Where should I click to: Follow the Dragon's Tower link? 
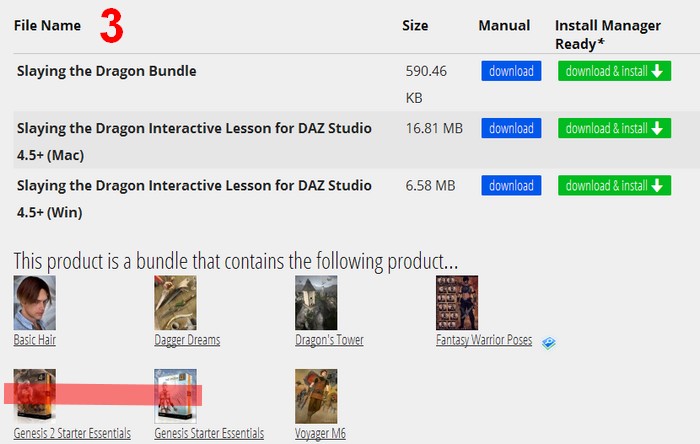click(x=329, y=340)
